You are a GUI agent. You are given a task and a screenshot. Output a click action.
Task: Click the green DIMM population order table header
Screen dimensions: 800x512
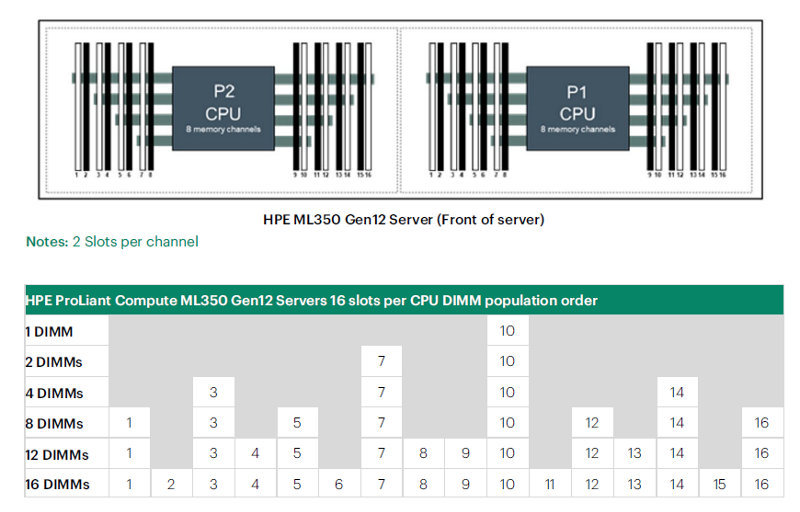pyautogui.click(x=404, y=300)
